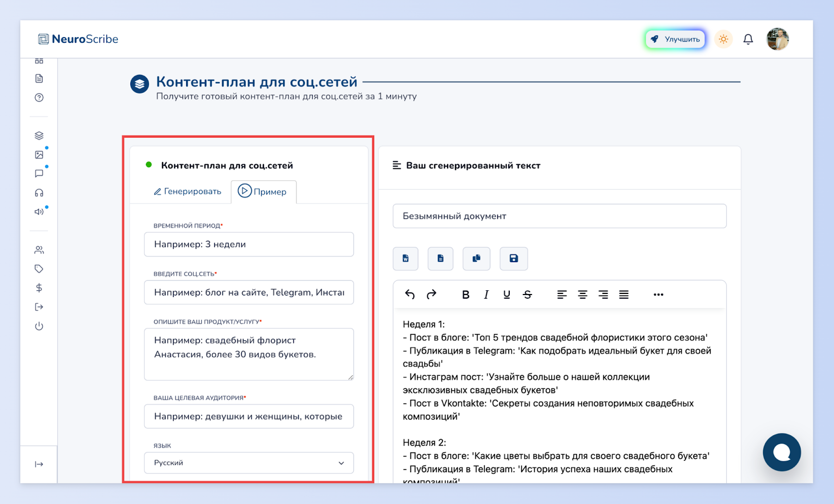Open the headphones icon in sidebar

click(x=39, y=193)
